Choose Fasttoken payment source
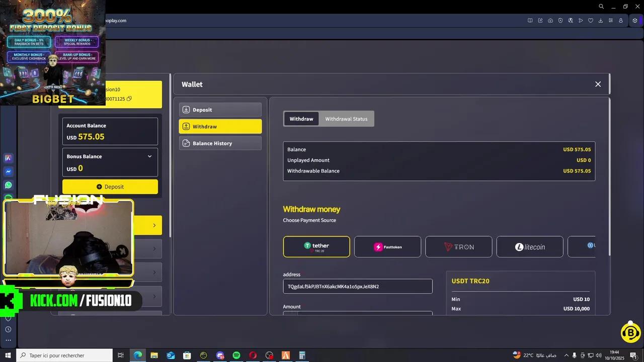Screen dimensions: 644x362 tap(388, 247)
